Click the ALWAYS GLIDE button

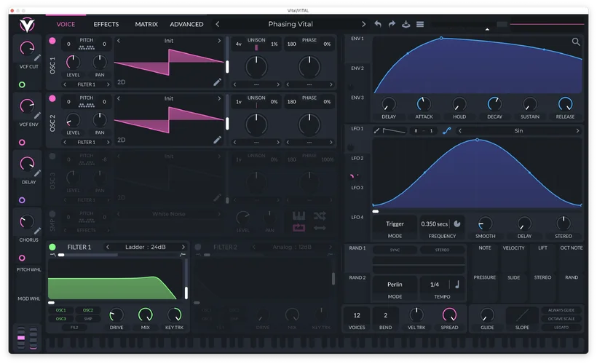tap(561, 310)
